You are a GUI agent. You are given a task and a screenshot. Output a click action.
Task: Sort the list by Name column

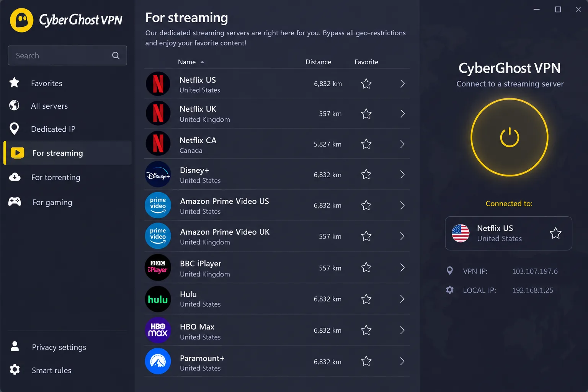[191, 62]
